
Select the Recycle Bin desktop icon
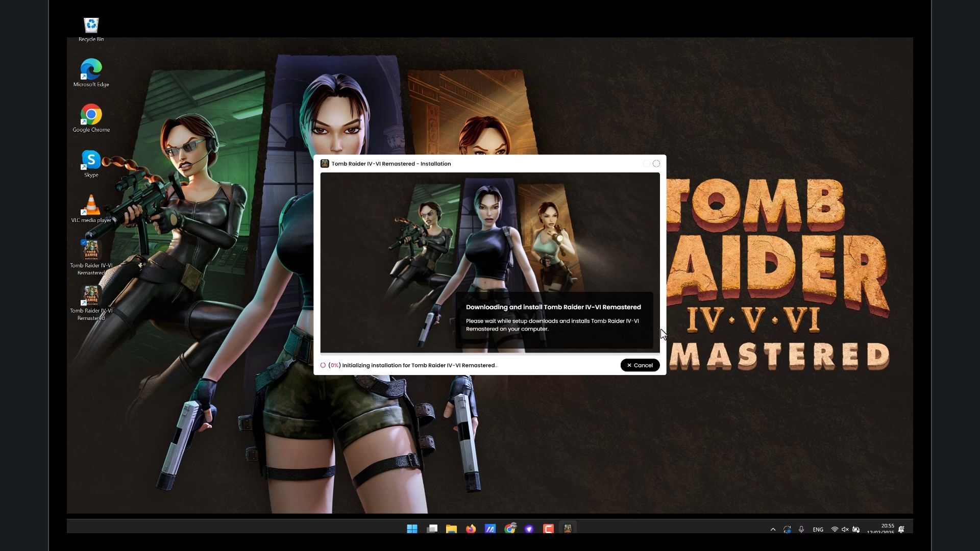coord(91,30)
